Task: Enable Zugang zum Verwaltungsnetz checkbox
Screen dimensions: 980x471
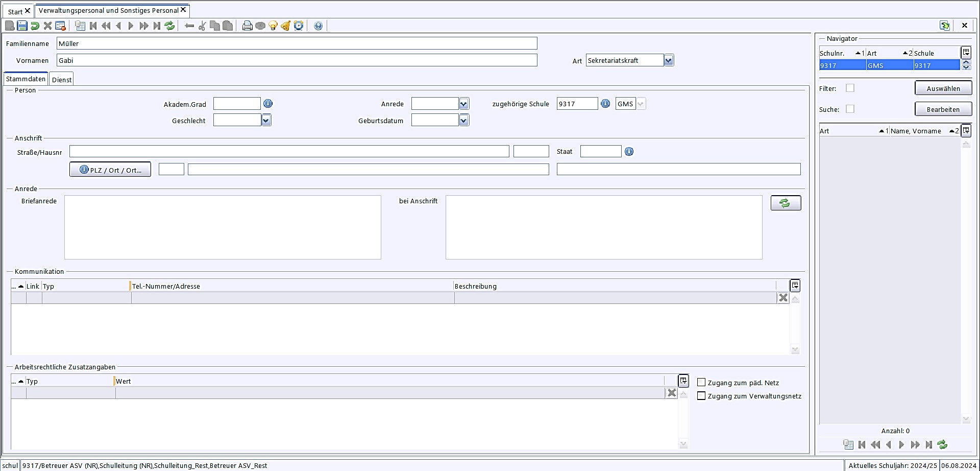Action: coord(701,395)
